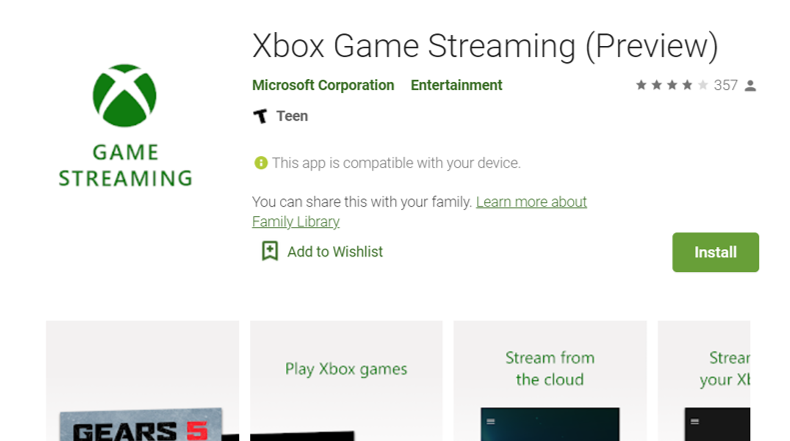The width and height of the screenshot is (790, 441).
Task: Click the Add to Wishlist text label
Action: tap(335, 252)
